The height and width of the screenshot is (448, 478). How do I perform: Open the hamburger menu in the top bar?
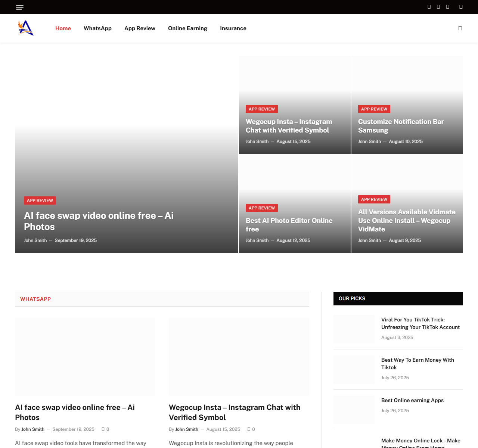coord(20,7)
